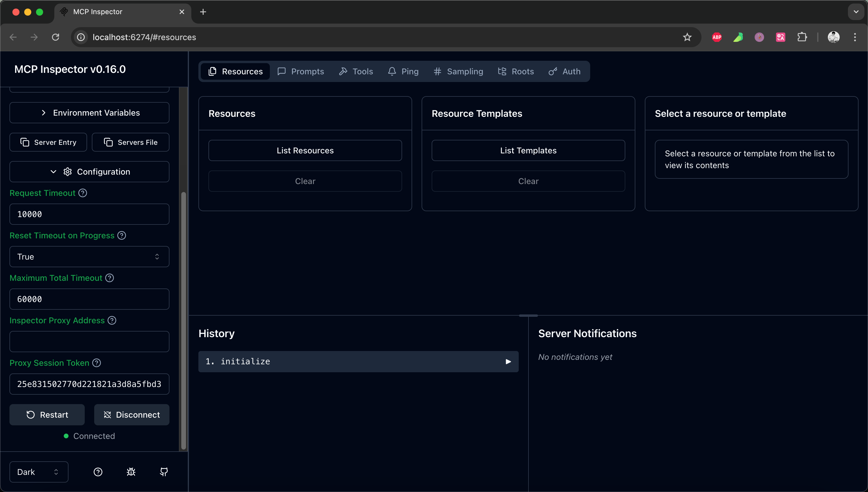The width and height of the screenshot is (868, 492).
Task: Open the debugging guide bug icon
Action: tap(131, 472)
